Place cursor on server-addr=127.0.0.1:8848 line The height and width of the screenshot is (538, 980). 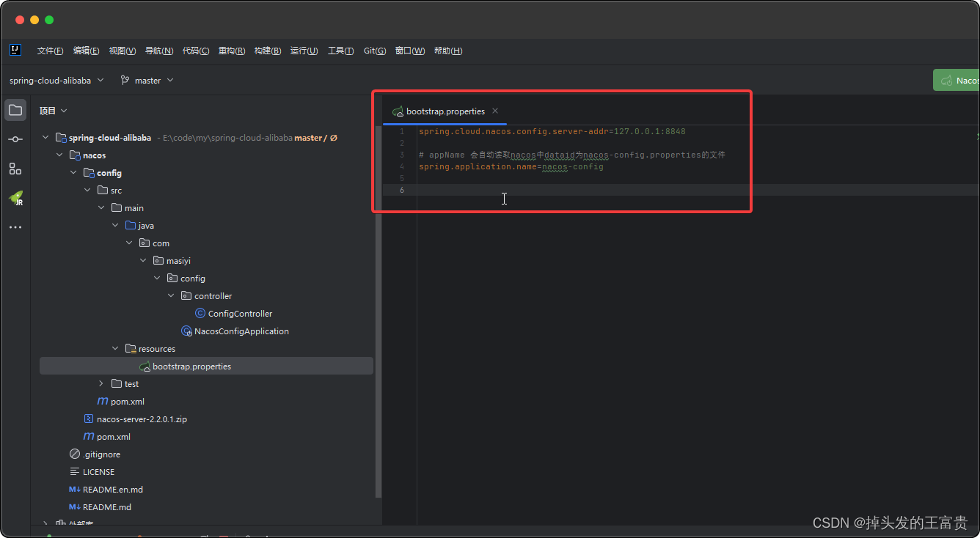552,131
